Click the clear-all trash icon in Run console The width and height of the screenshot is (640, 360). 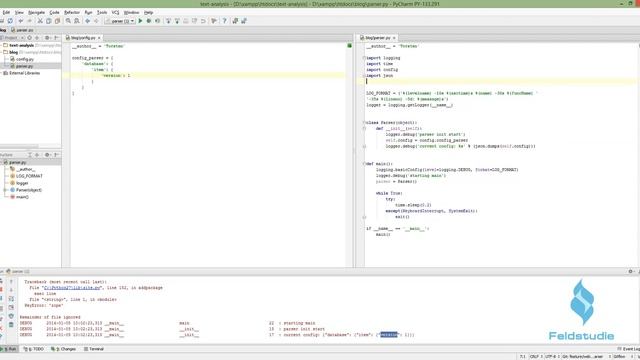pyautogui.click(x=11, y=325)
